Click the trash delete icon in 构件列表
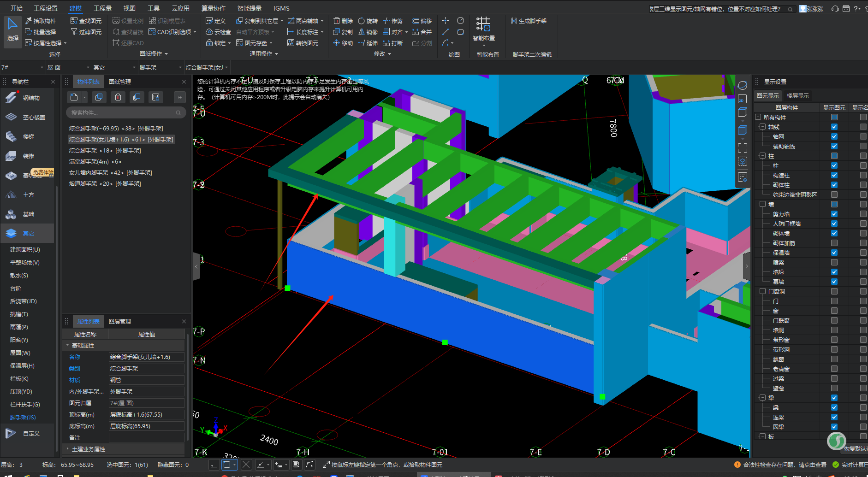Viewport: 868px width, 477px height. pyautogui.click(x=118, y=97)
